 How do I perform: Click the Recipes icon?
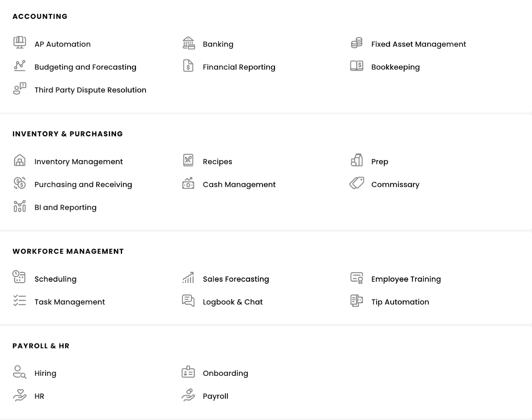click(188, 160)
